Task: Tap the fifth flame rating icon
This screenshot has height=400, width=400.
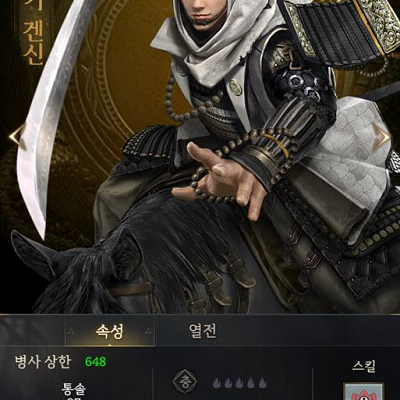Action: (263, 383)
